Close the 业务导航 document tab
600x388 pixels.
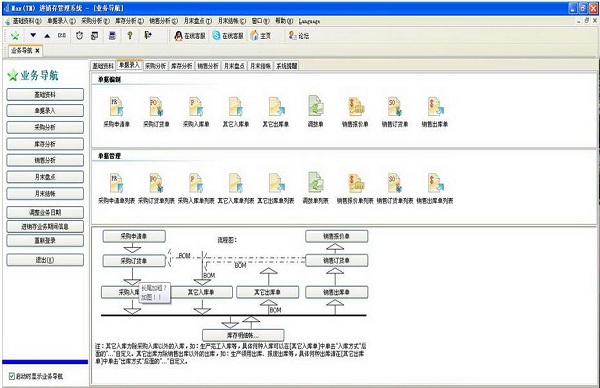37,51
